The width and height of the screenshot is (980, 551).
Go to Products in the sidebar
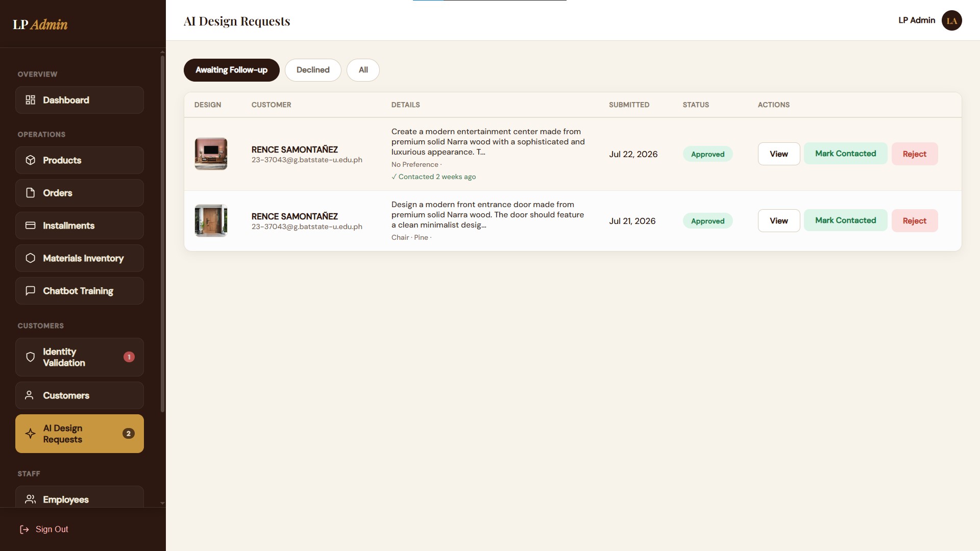[x=80, y=160]
